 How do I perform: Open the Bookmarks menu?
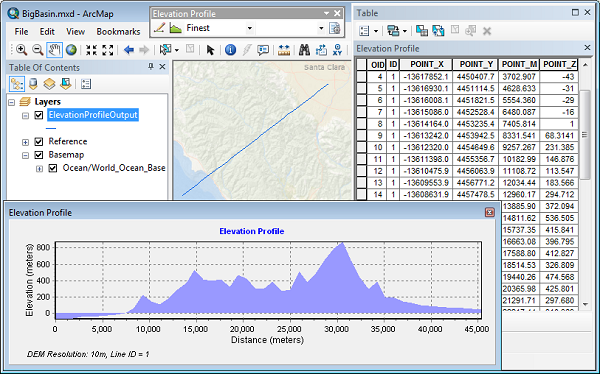118,32
